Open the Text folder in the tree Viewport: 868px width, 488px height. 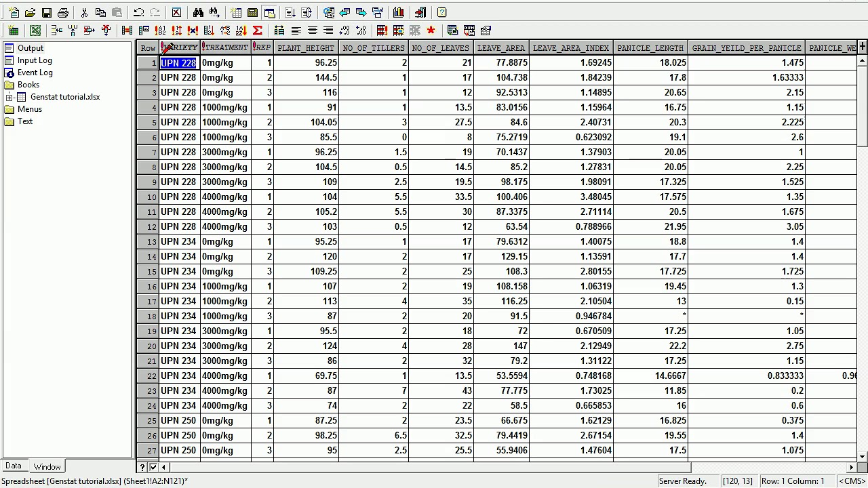pos(25,121)
